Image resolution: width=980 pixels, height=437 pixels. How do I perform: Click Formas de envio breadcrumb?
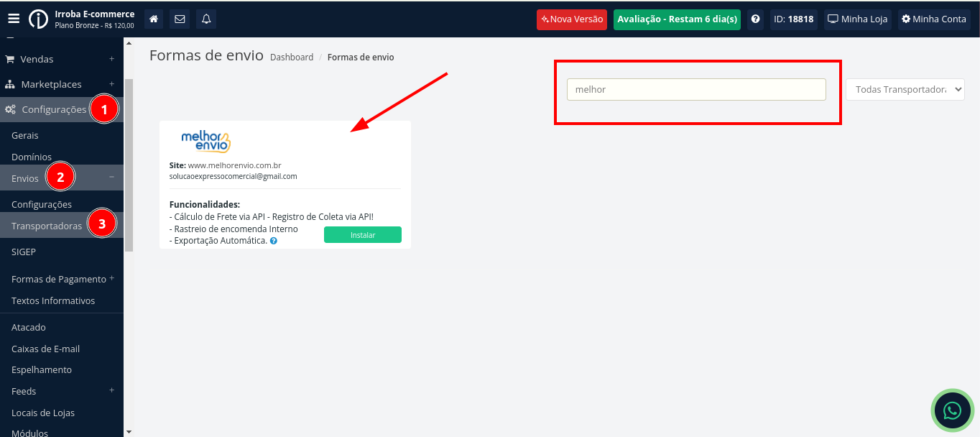coord(361,57)
